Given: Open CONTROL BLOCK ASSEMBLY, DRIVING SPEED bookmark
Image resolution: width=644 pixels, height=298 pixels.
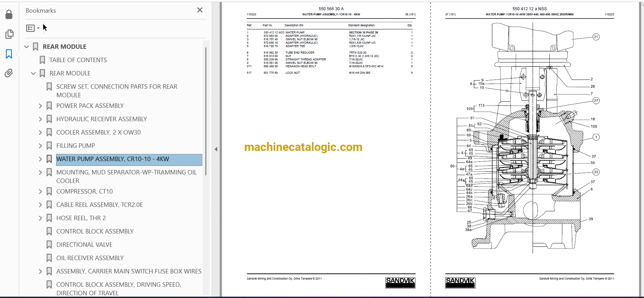Looking at the screenshot, I should click(x=119, y=289).
